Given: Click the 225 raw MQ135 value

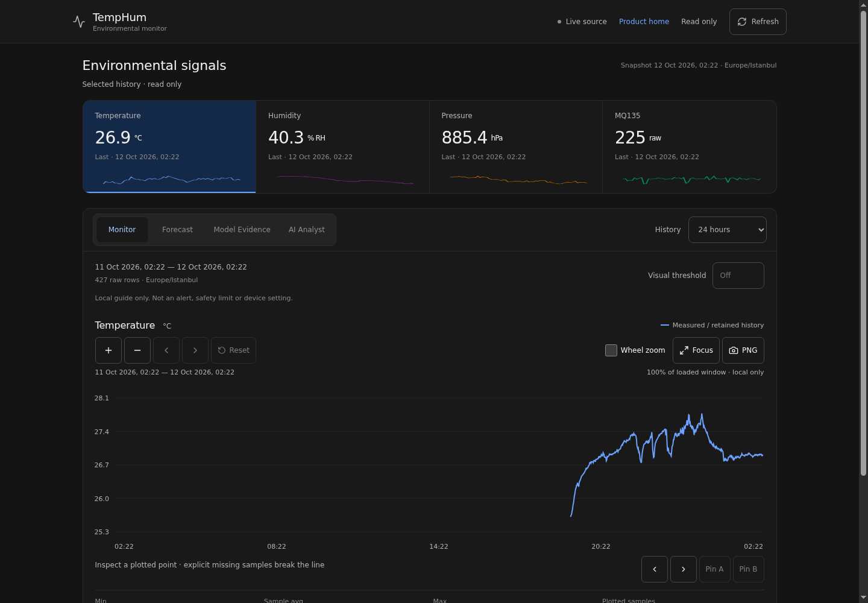Looking at the screenshot, I should (638, 137).
